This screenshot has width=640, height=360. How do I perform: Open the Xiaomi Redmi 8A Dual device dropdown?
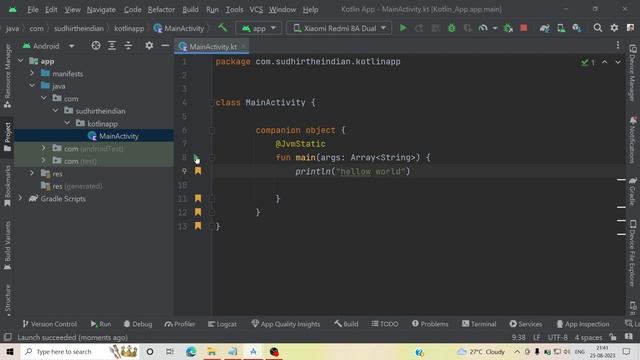click(x=339, y=28)
